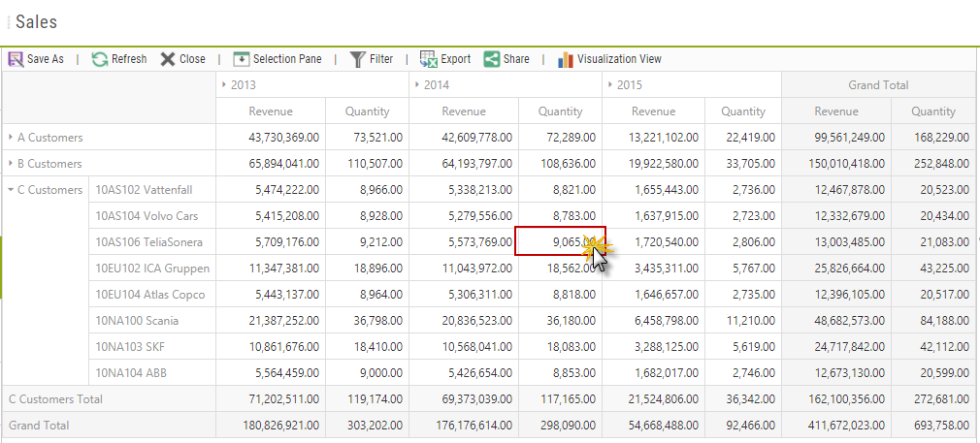Screen dimensions: 980x443
Task: Click the Save As icon
Action: pyautogui.click(x=16, y=59)
